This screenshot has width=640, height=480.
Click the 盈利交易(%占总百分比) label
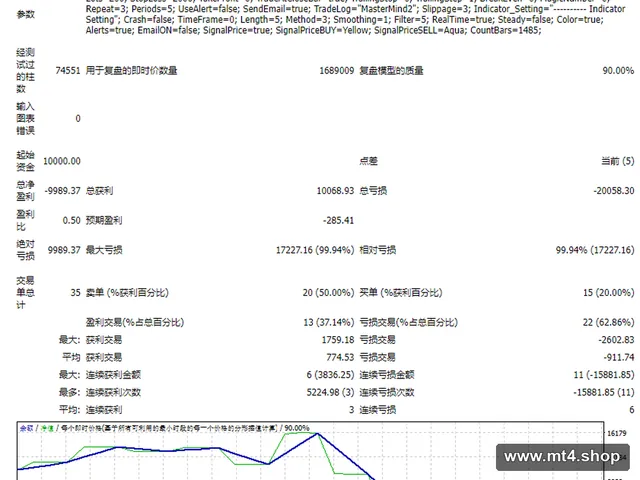click(x=135, y=322)
